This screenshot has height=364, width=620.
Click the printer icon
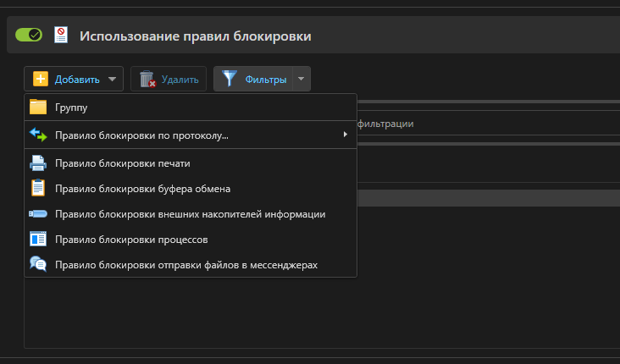pos(38,163)
